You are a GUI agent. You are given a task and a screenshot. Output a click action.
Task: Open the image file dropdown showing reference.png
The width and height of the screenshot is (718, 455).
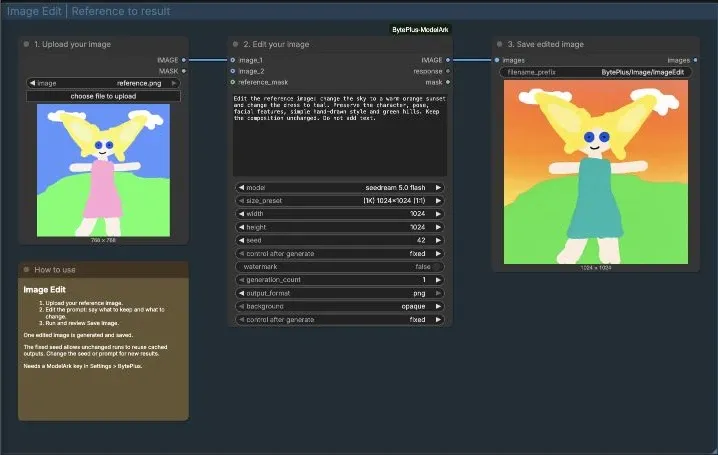[x=103, y=83]
